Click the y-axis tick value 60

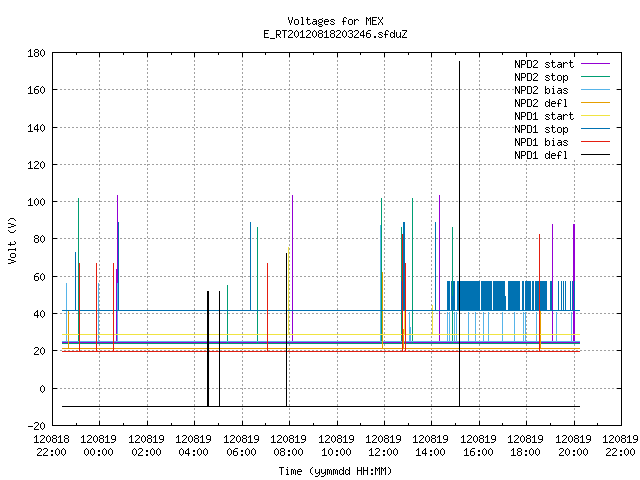point(39,277)
